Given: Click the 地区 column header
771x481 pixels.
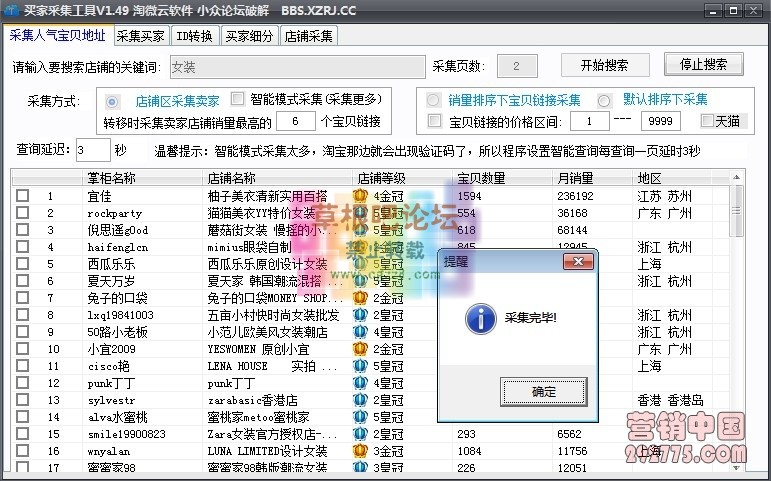Looking at the screenshot, I should (672, 178).
